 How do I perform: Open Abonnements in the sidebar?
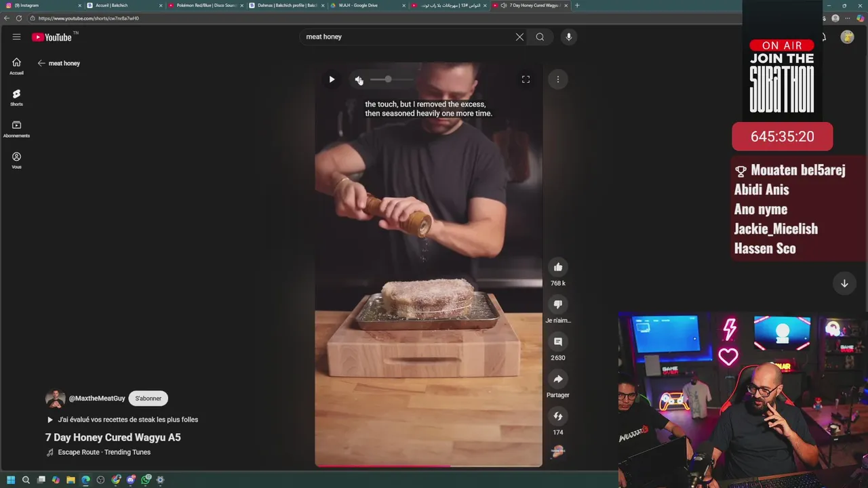pos(16,129)
